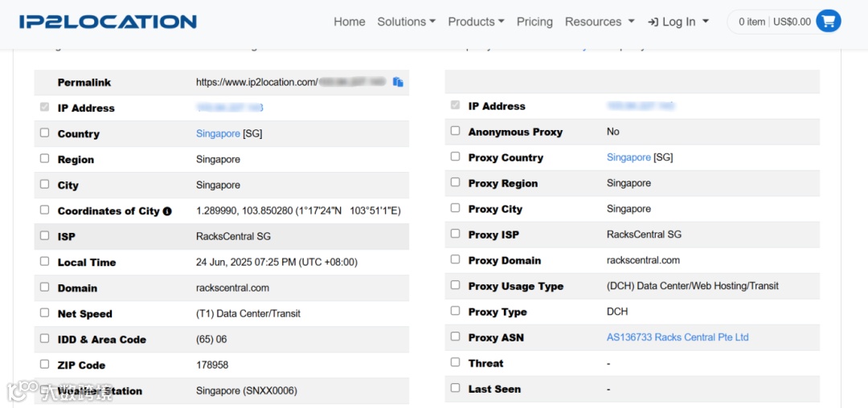Click the shopping cart icon

coord(828,22)
